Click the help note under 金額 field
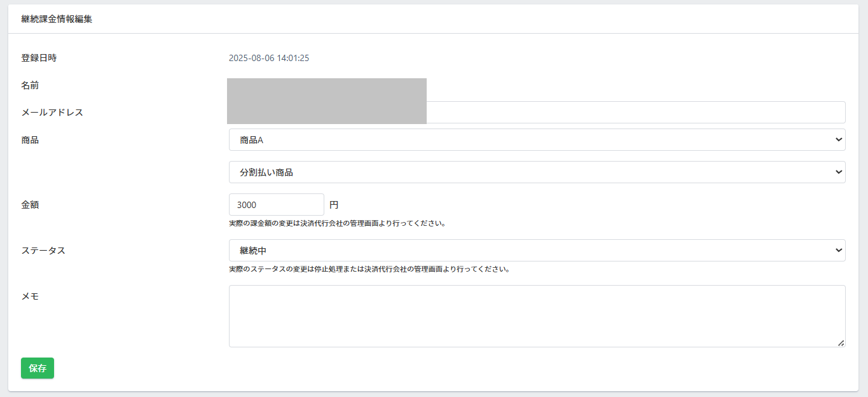 [336, 224]
